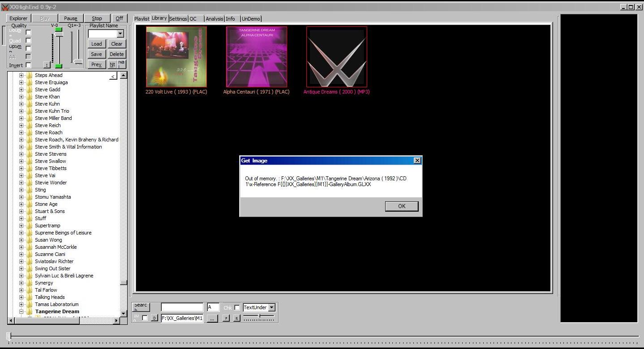Click the Clear playlist button
The height and width of the screenshot is (349, 644).
117,44
